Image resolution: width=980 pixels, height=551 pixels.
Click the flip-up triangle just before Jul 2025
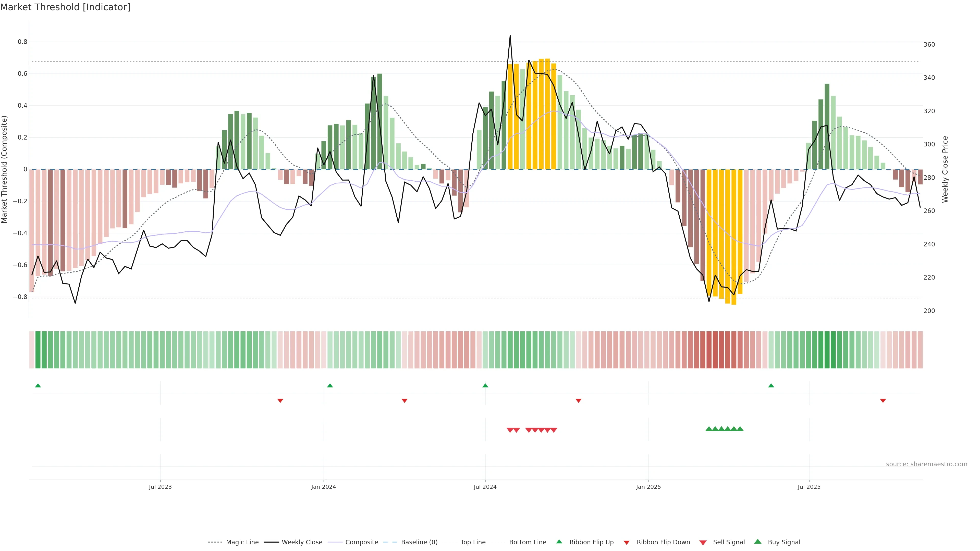tap(771, 386)
